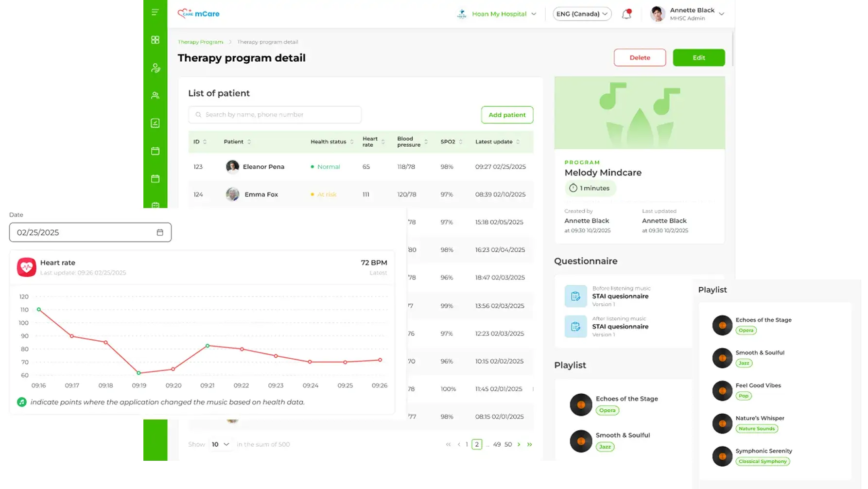Change the rows shown per page
The image size is (868, 489).
click(220, 444)
